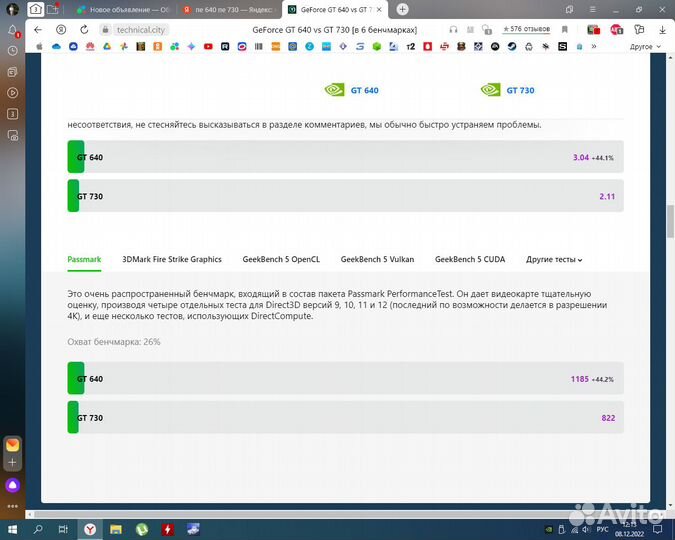Open the tab count button showing 3
This screenshot has height=540, width=675.
[x=35, y=9]
